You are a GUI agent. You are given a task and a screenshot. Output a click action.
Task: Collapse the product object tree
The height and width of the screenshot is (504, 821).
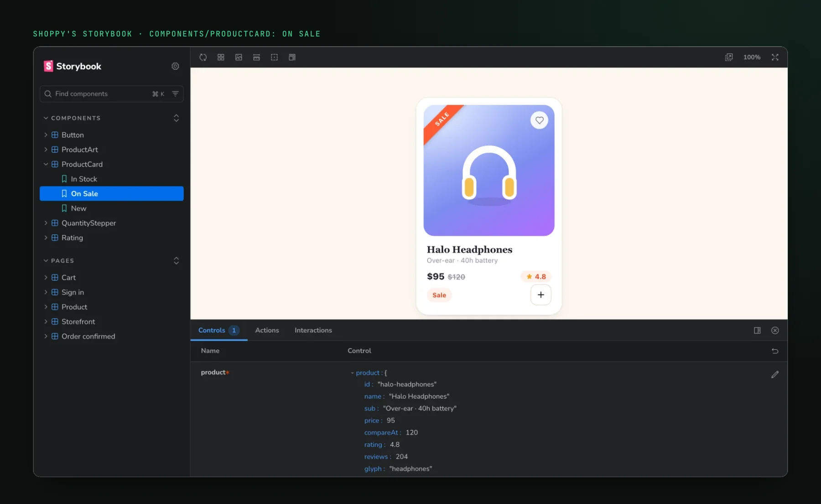point(352,373)
